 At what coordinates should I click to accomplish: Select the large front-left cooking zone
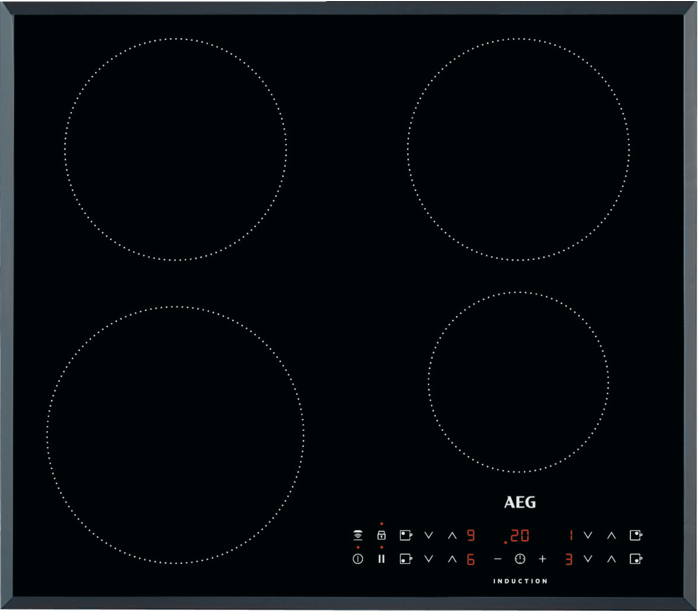coord(175,435)
